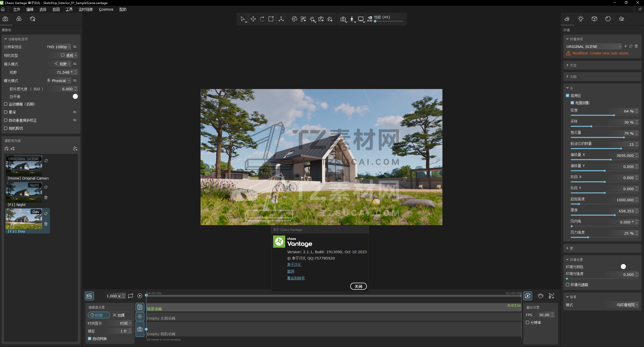This screenshot has height=347, width=644.
Task: Open the ORIGINAL SCENE environment preset dropdown
Action: tap(593, 47)
